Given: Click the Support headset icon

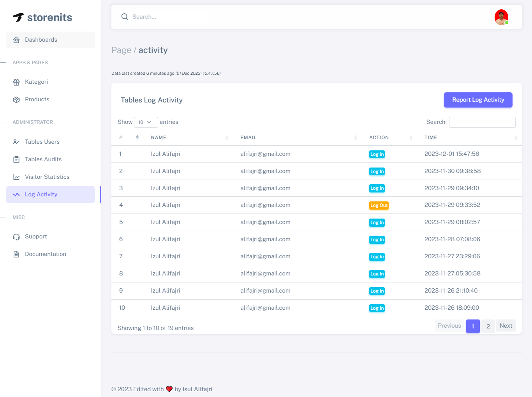Looking at the screenshot, I should click(16, 237).
